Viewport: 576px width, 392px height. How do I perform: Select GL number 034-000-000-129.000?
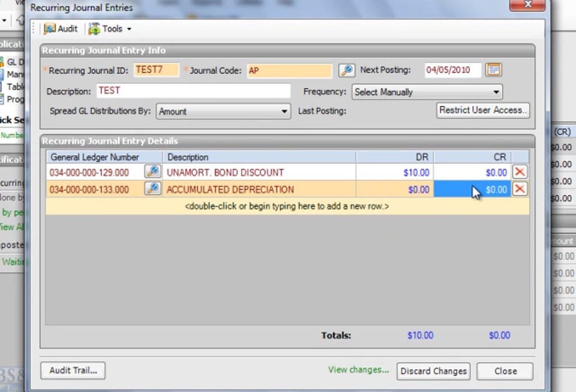89,173
